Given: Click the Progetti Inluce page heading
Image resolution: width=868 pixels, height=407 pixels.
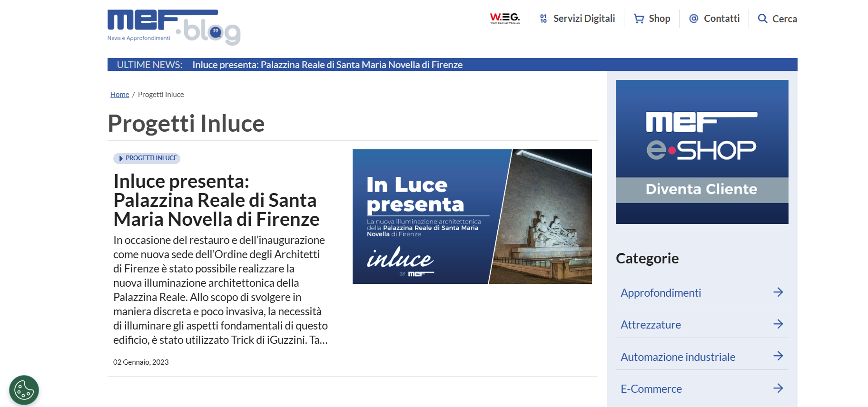Looking at the screenshot, I should [x=186, y=124].
